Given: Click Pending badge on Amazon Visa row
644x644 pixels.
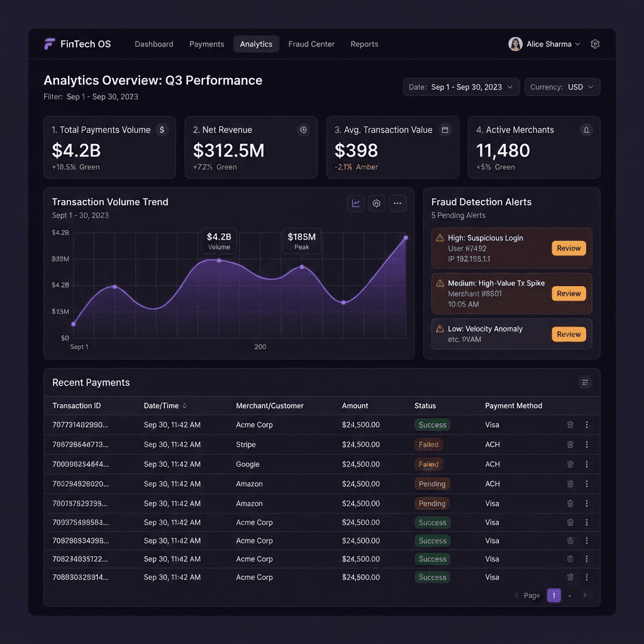Looking at the screenshot, I should [x=432, y=504].
